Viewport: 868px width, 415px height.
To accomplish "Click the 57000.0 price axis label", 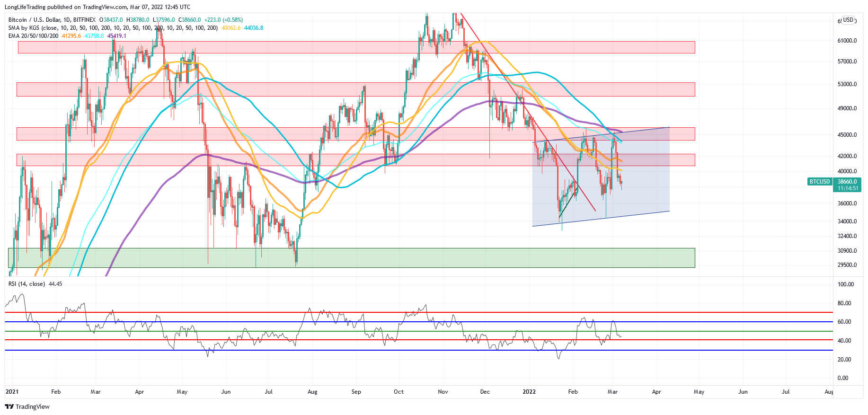I will pyautogui.click(x=847, y=62).
